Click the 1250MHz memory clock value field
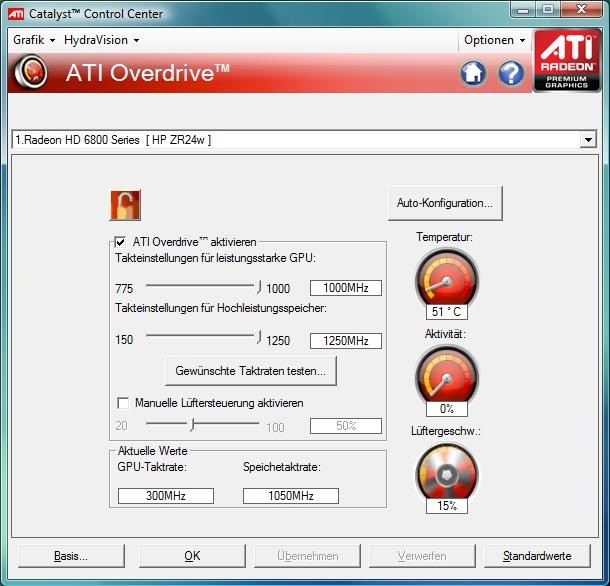The height and width of the screenshot is (586, 610). 345,341
